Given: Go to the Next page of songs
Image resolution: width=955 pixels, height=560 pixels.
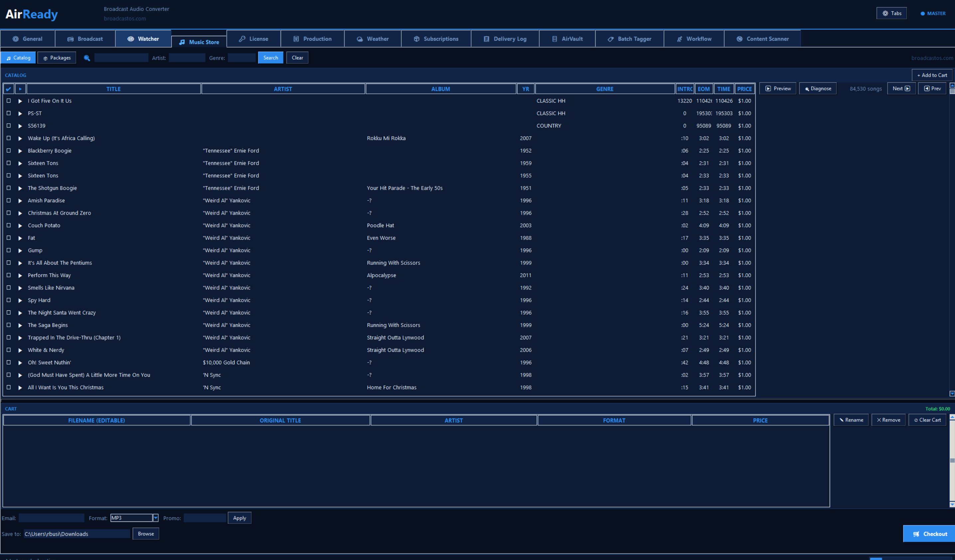Looking at the screenshot, I should tap(901, 89).
